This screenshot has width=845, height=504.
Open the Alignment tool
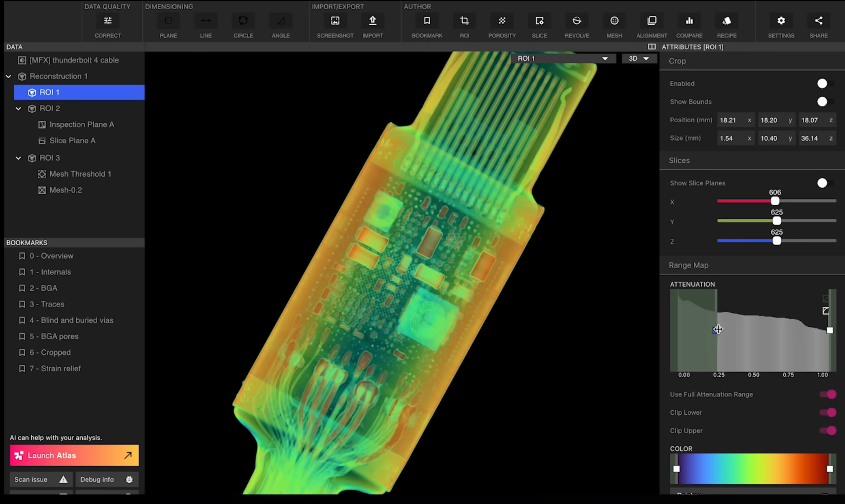[651, 21]
